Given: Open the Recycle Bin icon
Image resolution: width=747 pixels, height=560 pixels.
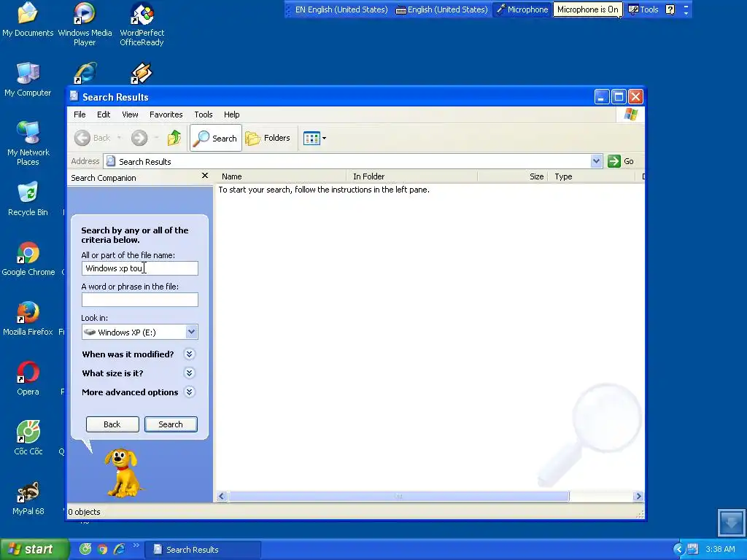Looking at the screenshot, I should [x=28, y=198].
